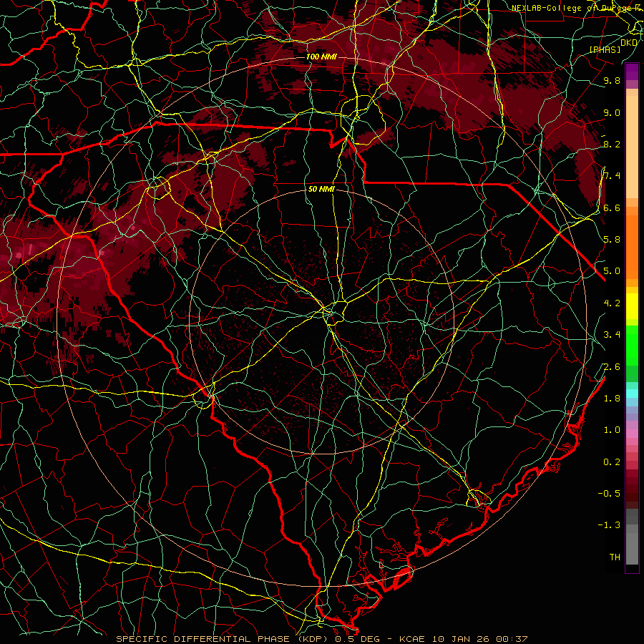The image size is (644, 644).
Task: Click the 5.0 value on the legend
Action: [612, 271]
